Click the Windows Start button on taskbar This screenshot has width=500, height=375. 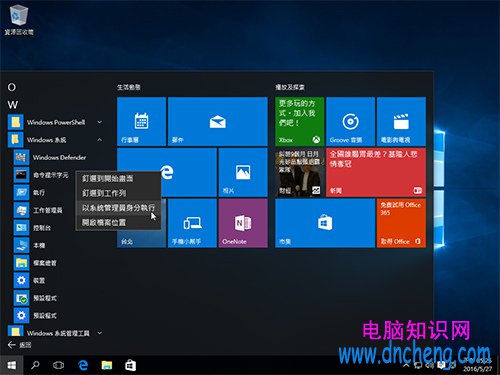(x=12, y=365)
